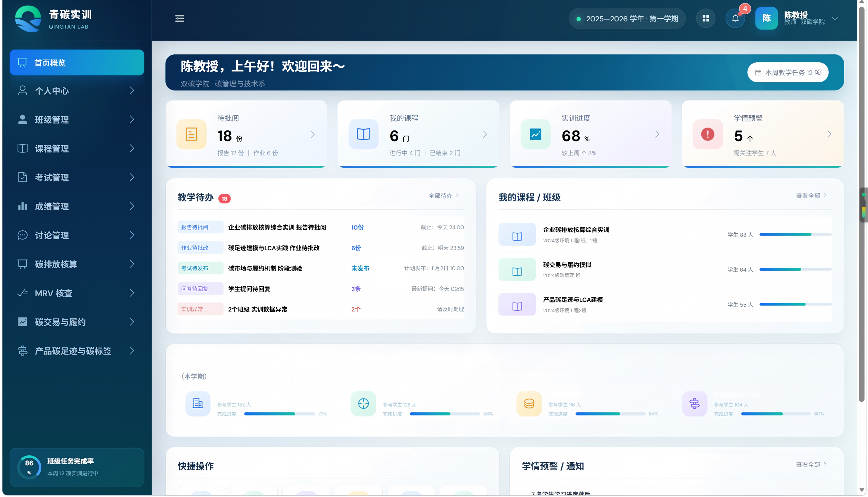Click the crosshair icon with 128 students

[x=363, y=404]
